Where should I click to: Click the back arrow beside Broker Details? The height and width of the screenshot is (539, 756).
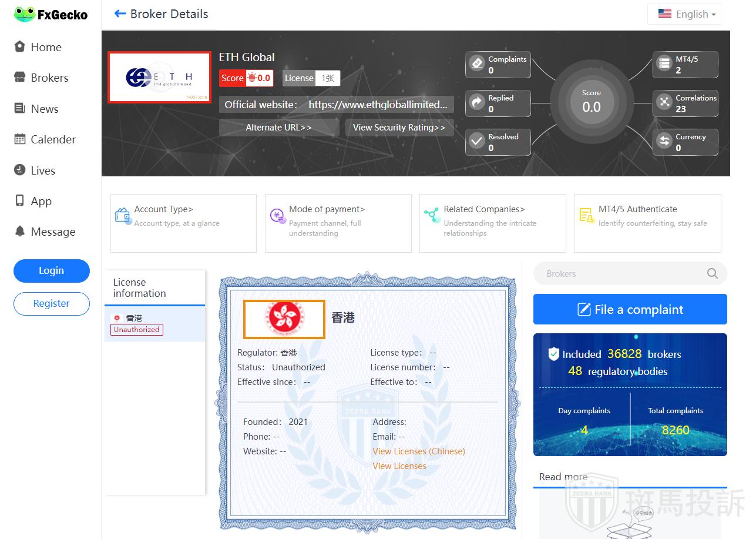120,14
